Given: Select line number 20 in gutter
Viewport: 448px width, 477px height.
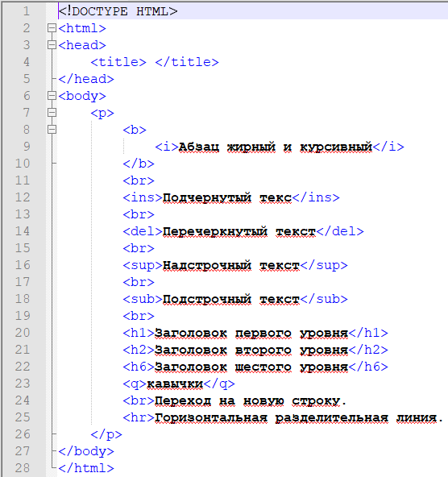Looking at the screenshot, I should 23,333.
